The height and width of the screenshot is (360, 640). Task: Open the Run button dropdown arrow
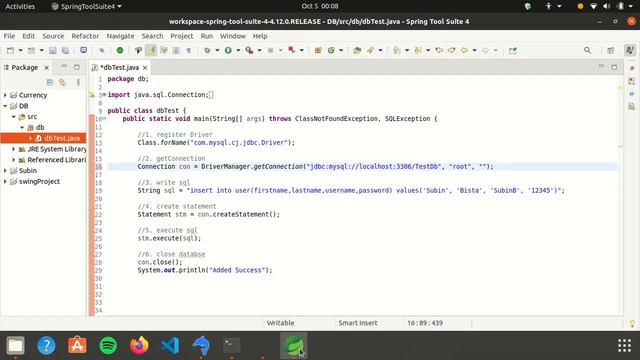coord(238,50)
